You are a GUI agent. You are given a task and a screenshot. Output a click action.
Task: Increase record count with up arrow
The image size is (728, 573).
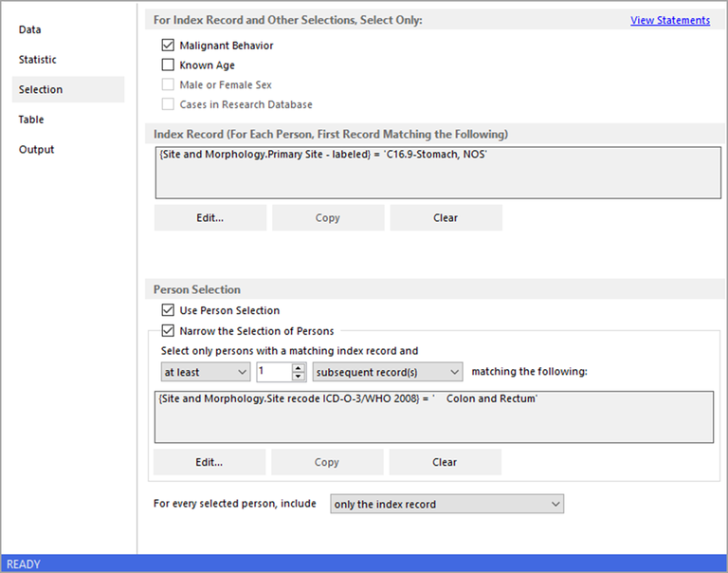point(299,368)
